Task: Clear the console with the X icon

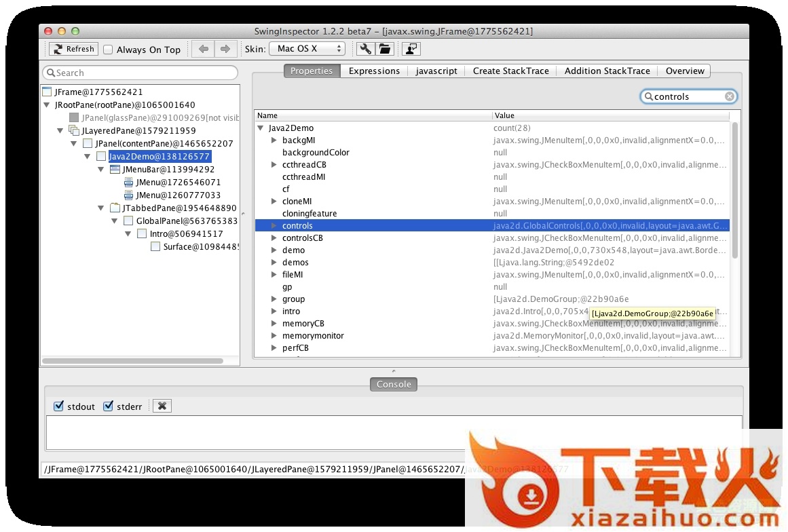Action: coord(162,406)
